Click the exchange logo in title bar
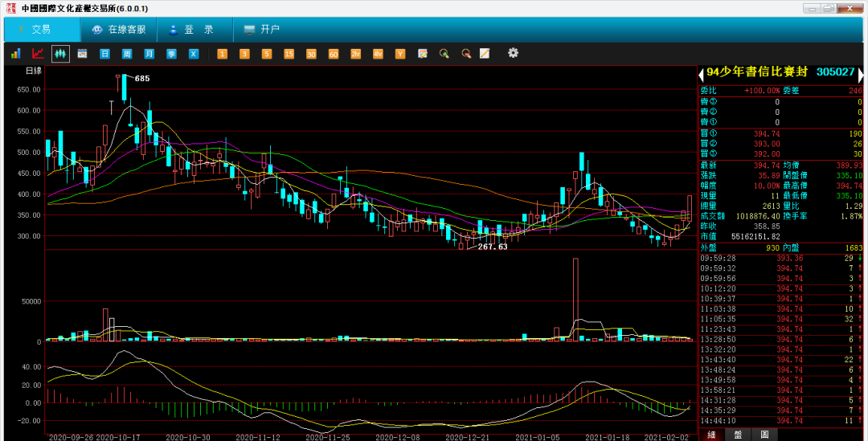Viewport: 868px width, 441px height. 11,8
